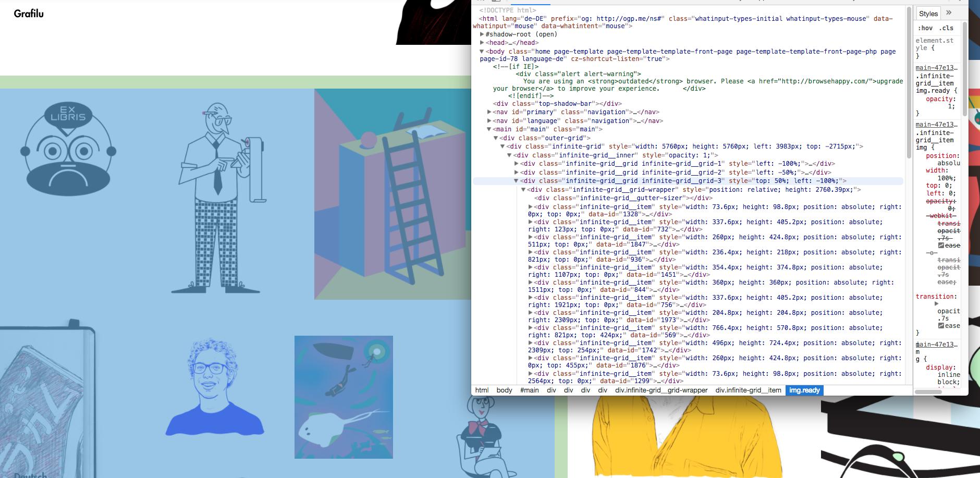This screenshot has width=980, height=478.
Task: Select img.ready in the breadcrumb
Action: [804, 390]
